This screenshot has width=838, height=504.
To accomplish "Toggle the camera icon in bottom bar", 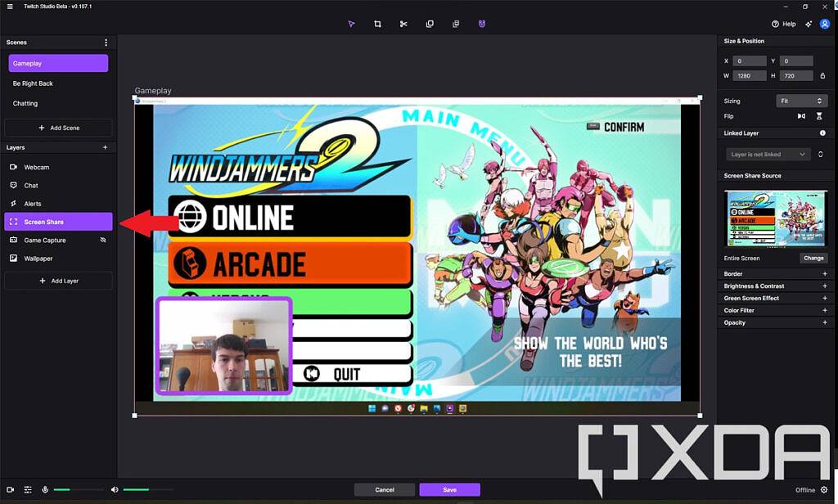I will (x=10, y=489).
